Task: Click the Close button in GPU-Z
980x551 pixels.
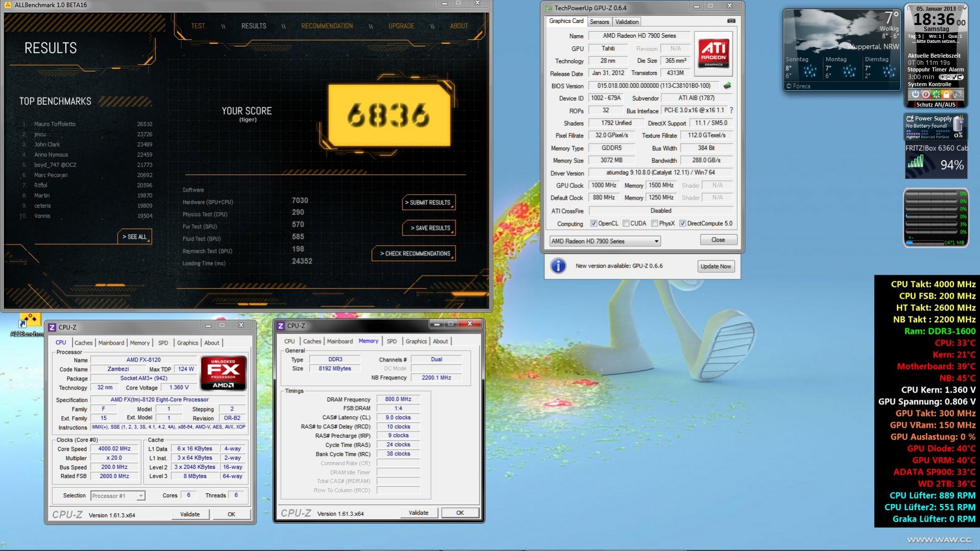Action: pyautogui.click(x=718, y=240)
